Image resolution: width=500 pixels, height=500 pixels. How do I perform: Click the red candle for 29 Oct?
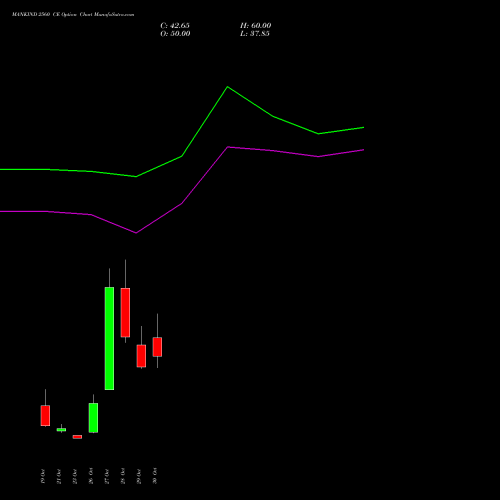tap(141, 356)
